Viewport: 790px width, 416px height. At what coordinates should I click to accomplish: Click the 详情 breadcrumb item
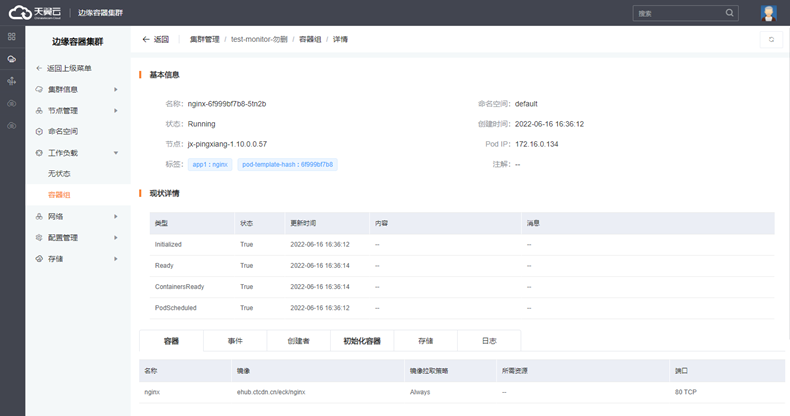340,39
